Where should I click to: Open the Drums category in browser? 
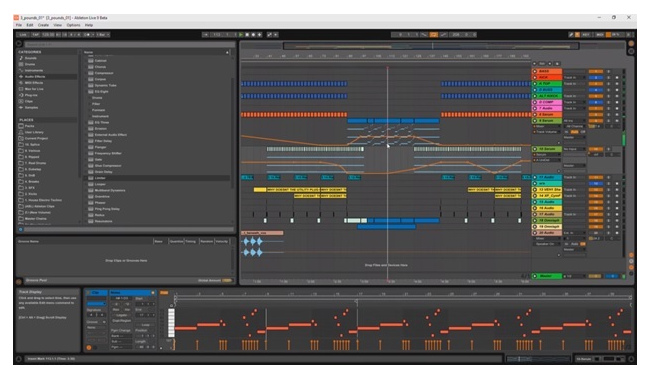(x=30, y=64)
